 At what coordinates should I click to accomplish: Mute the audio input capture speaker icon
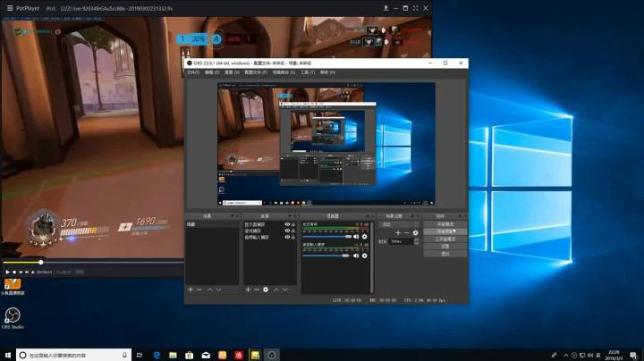(356, 256)
